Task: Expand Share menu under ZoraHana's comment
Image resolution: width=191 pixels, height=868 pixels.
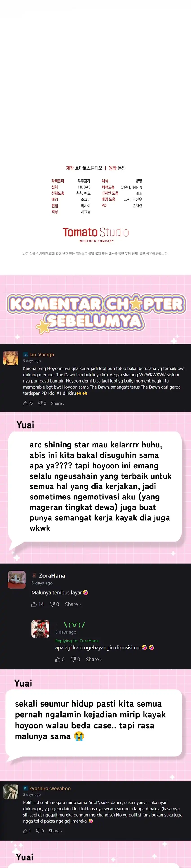Action: pyautogui.click(x=73, y=604)
